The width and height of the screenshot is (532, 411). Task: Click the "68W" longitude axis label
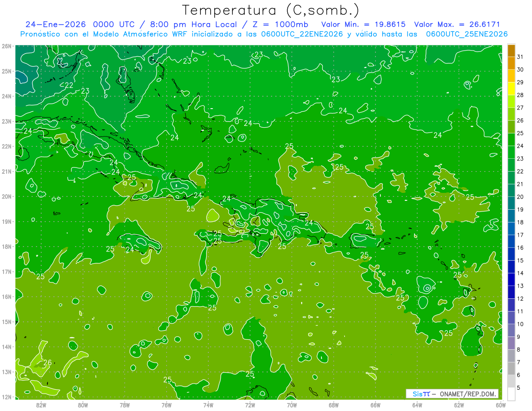pyautogui.click(x=334, y=404)
